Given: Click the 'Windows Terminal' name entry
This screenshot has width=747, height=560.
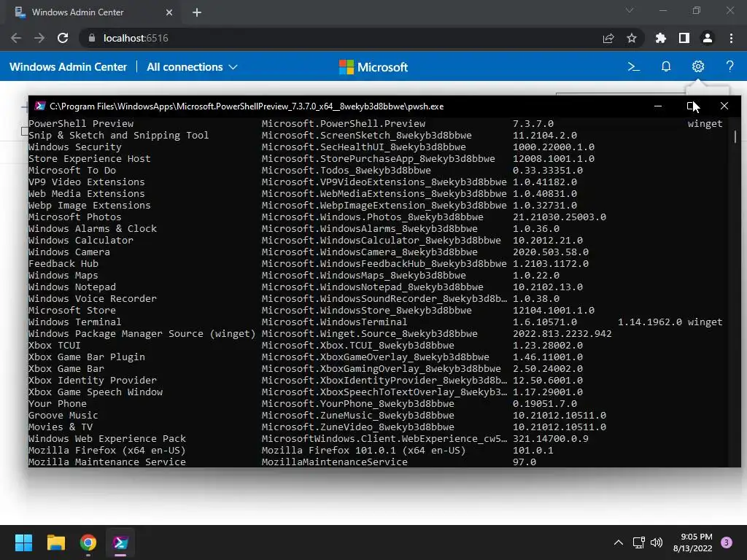Looking at the screenshot, I should tap(75, 322).
